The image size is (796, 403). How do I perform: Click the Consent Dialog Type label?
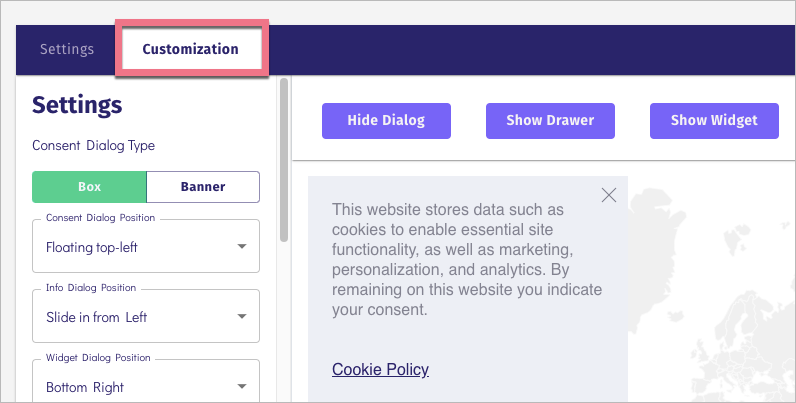tap(93, 145)
